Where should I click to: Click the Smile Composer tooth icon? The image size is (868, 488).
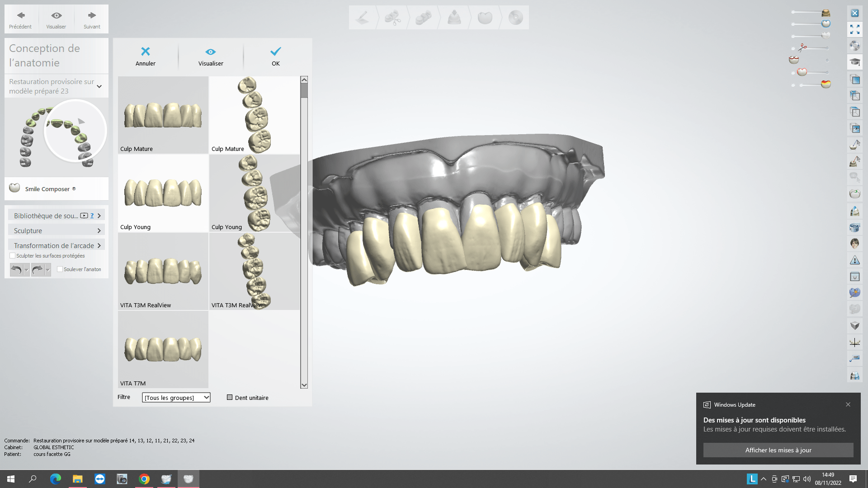[14, 188]
